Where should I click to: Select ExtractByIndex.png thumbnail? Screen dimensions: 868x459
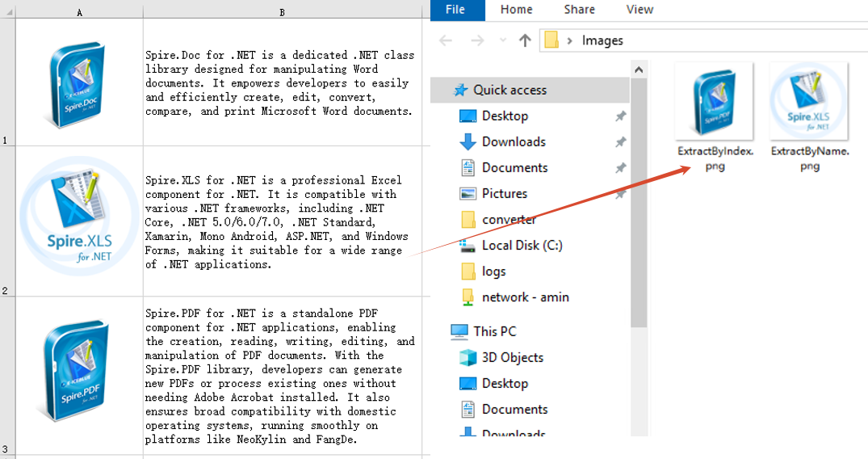(x=714, y=101)
